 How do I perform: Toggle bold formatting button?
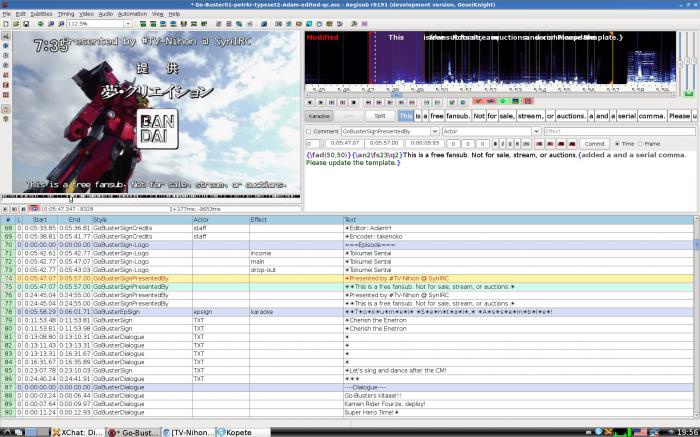[x=495, y=144]
